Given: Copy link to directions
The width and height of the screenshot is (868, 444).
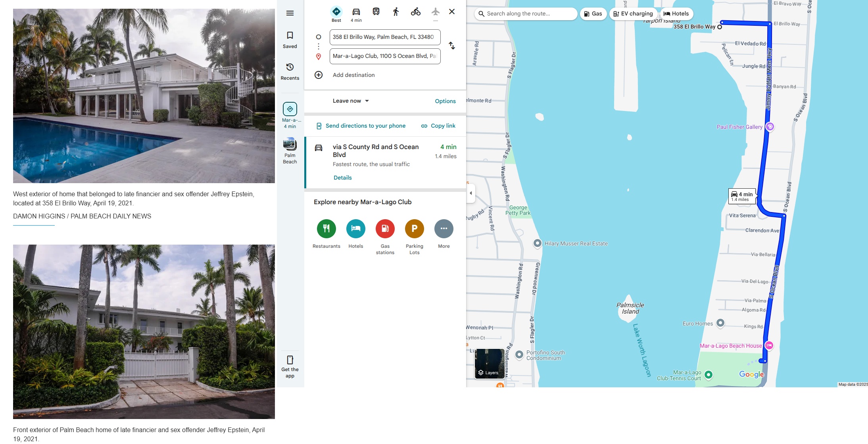Looking at the screenshot, I should [438, 126].
